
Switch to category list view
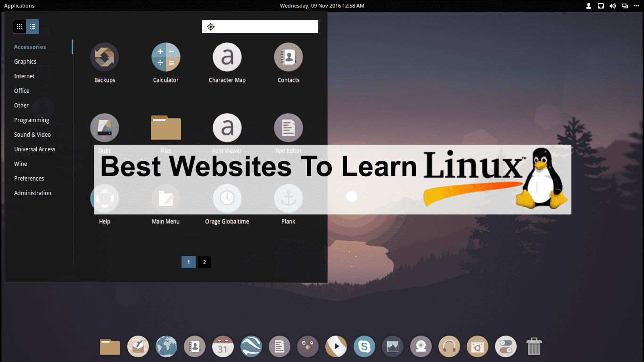tap(33, 26)
